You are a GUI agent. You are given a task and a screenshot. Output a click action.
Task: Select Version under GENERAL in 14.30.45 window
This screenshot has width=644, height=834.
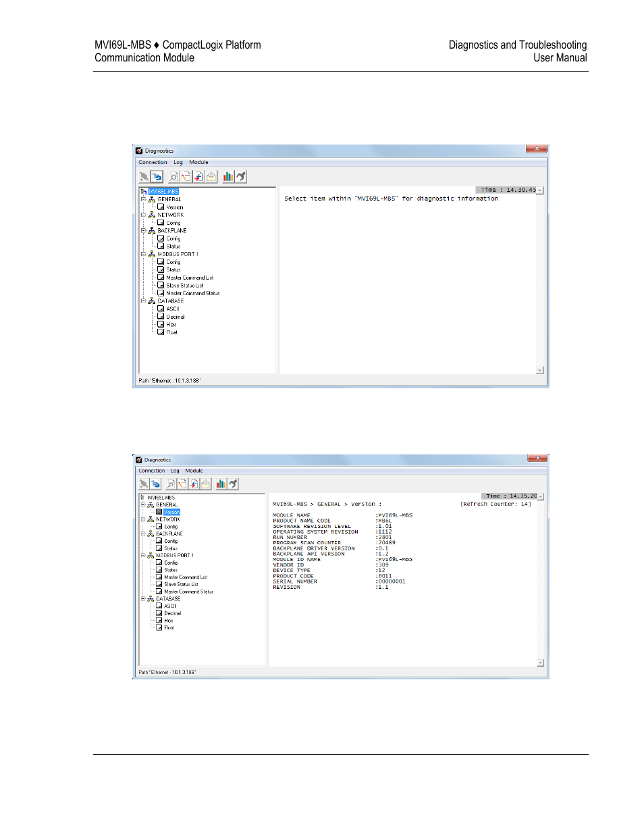coord(175,207)
